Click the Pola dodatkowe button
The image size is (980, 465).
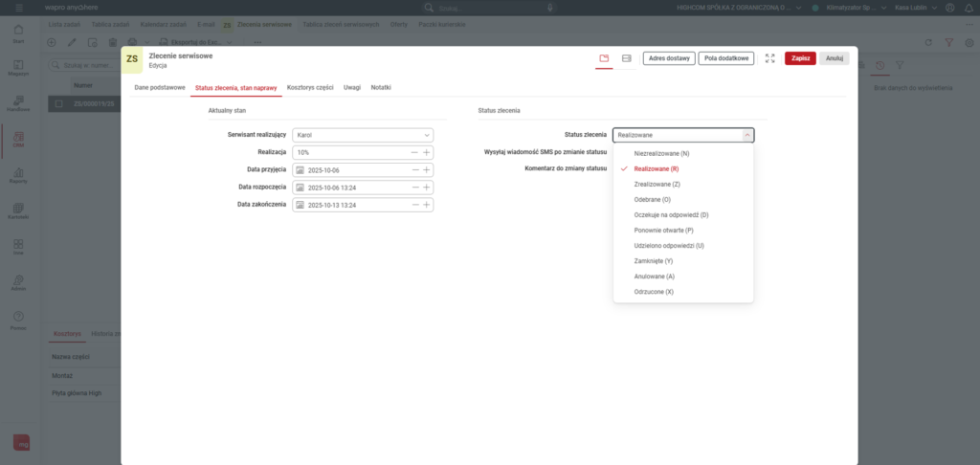tap(726, 58)
